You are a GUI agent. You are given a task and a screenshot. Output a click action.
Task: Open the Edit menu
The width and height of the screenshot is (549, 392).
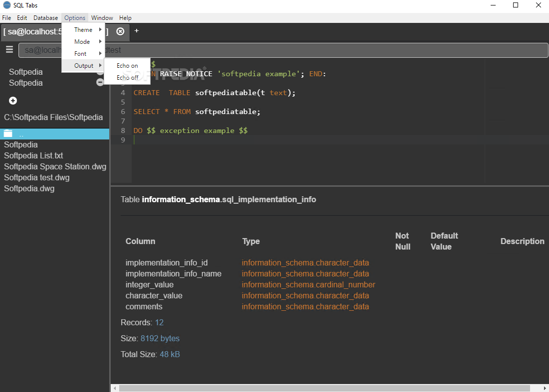coord(22,18)
